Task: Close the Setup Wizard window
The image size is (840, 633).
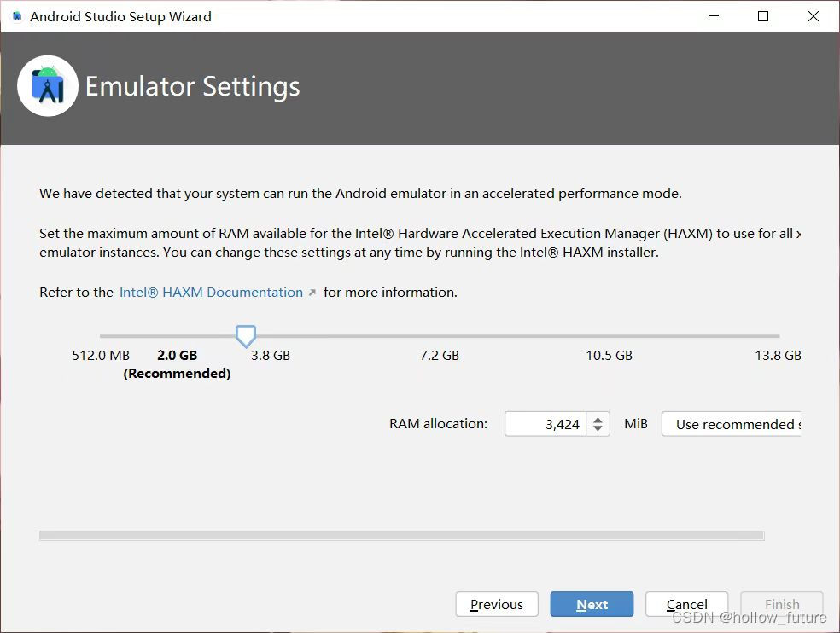Action: (x=814, y=16)
